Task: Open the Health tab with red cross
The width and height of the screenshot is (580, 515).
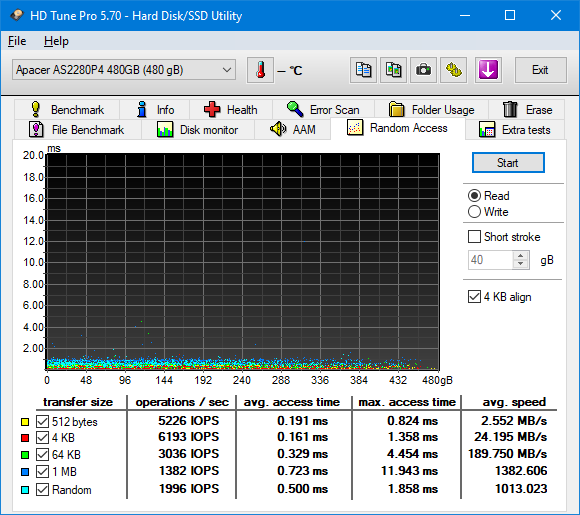Action: pos(231,110)
